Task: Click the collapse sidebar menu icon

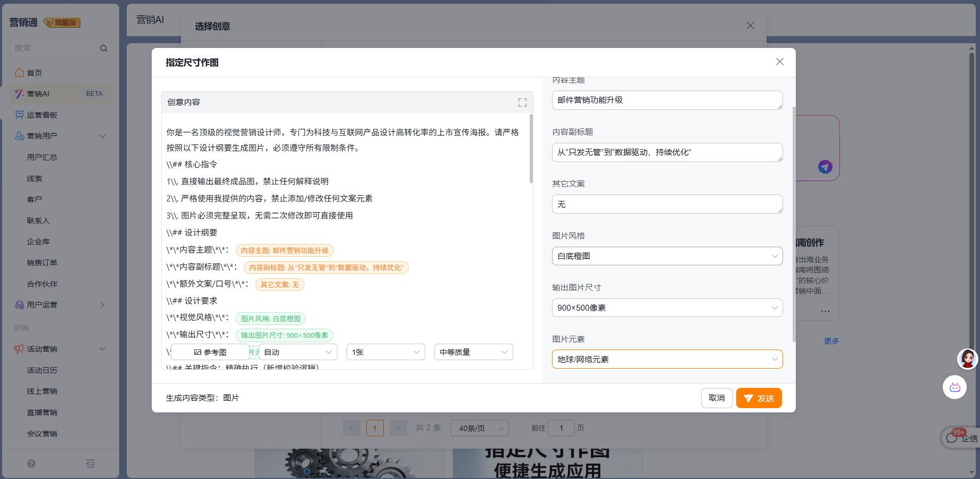Action: (x=90, y=464)
